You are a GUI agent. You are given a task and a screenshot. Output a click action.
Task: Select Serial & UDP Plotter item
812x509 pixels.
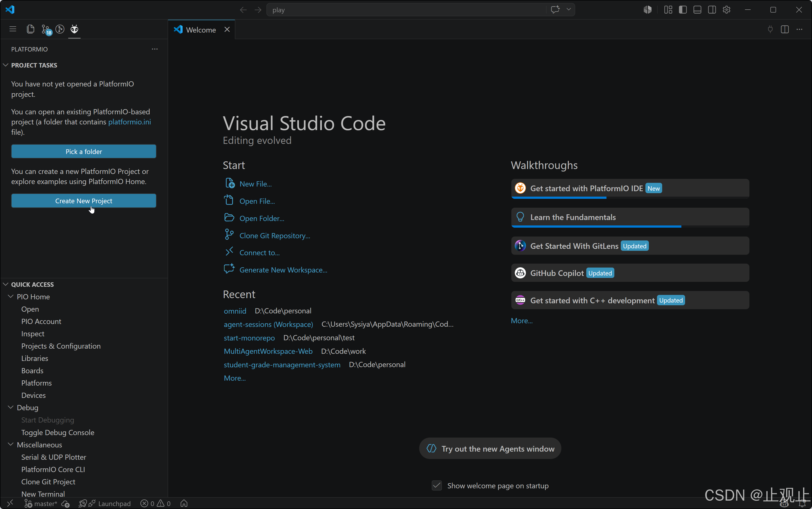(x=54, y=457)
